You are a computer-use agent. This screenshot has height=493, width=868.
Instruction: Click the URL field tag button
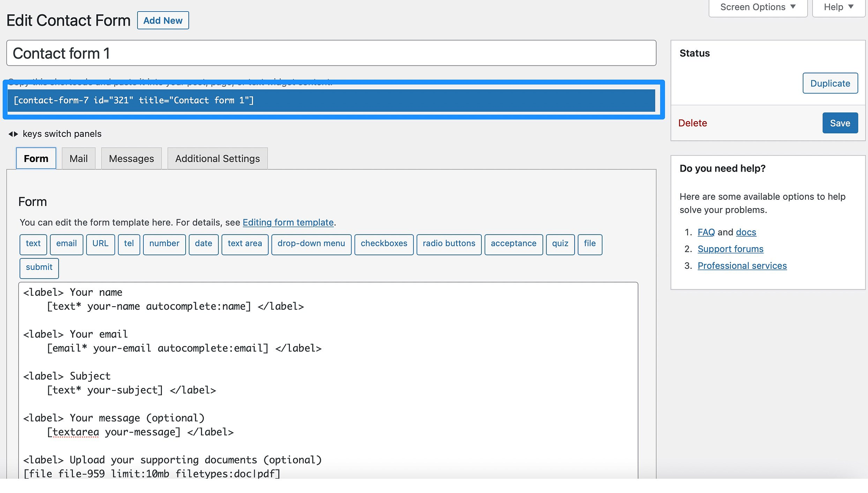click(99, 244)
